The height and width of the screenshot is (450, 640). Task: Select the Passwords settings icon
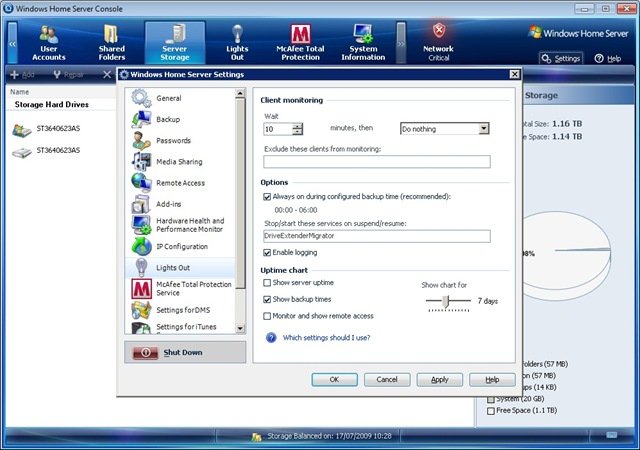141,140
